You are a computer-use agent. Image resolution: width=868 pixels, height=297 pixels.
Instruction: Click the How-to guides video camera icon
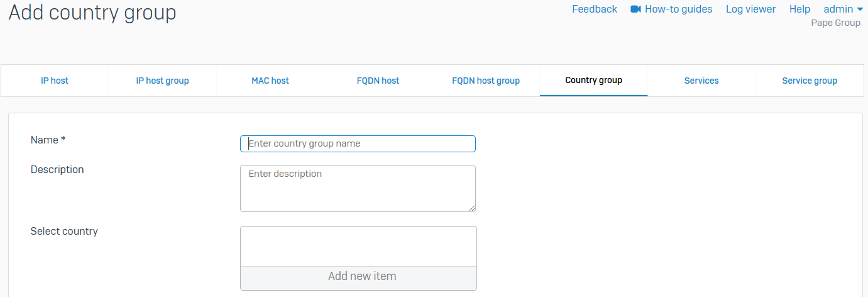(635, 9)
